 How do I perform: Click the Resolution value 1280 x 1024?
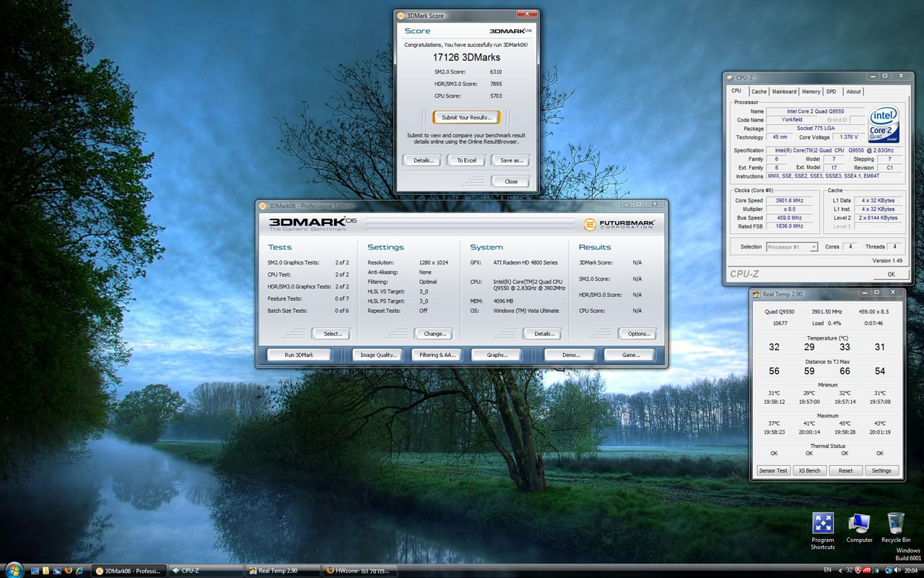click(x=434, y=262)
